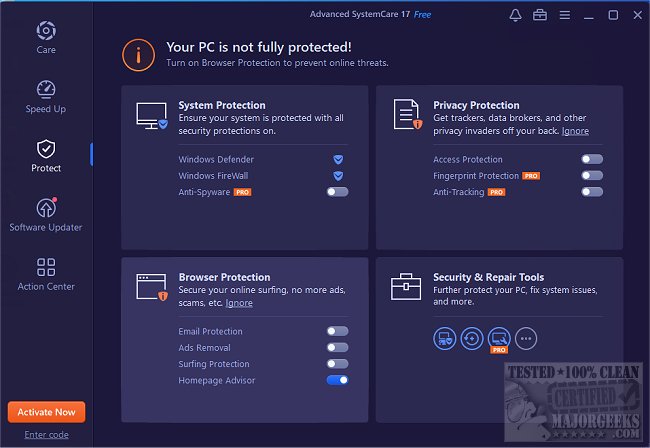650x448 pixels.
Task: Enable the Anti-Tracking toggle
Action: (592, 192)
